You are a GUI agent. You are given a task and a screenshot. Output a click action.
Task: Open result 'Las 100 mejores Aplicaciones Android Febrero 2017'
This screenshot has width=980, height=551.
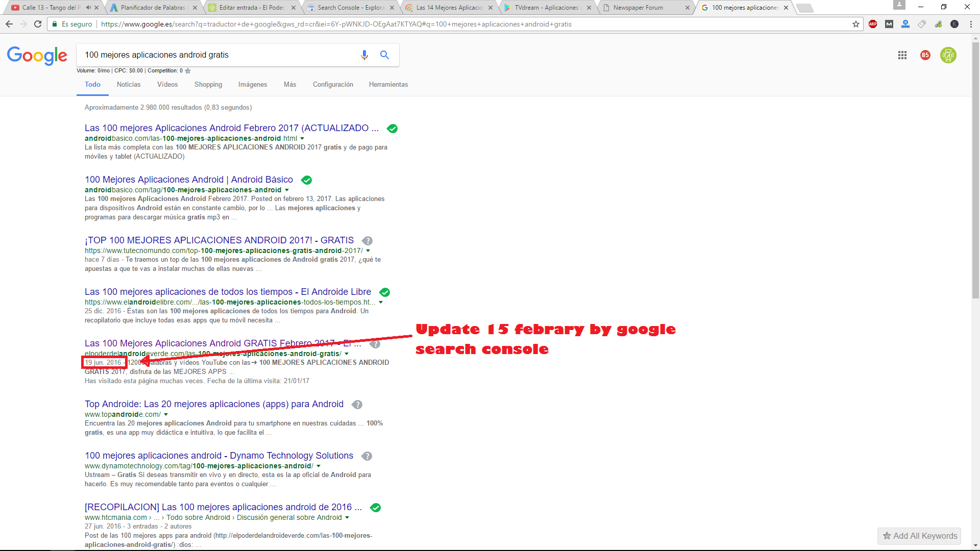pyautogui.click(x=232, y=128)
